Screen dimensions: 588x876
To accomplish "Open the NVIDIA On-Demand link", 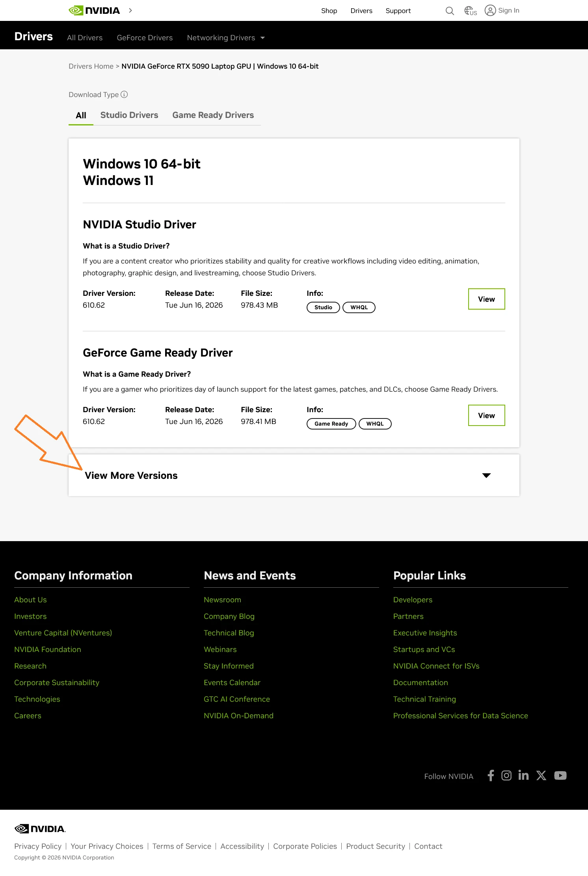I will click(x=238, y=715).
